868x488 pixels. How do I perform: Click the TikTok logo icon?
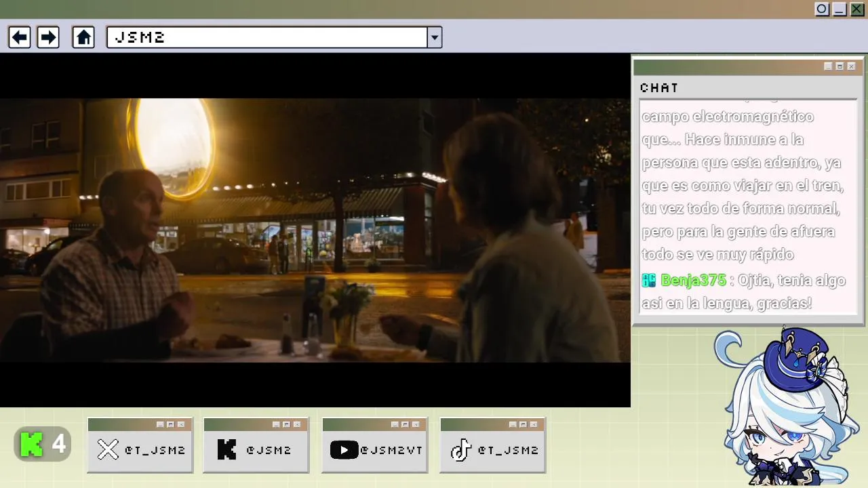click(x=461, y=449)
